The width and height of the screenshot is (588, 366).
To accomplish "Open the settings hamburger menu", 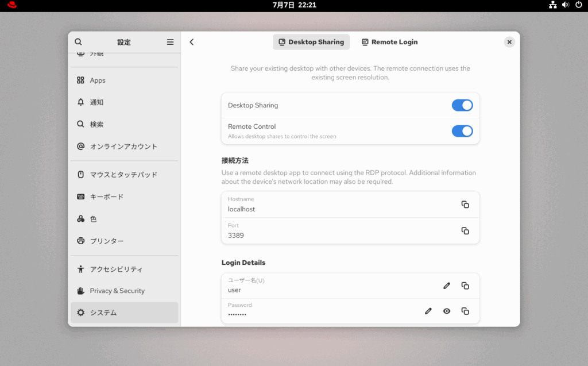I will pos(170,42).
